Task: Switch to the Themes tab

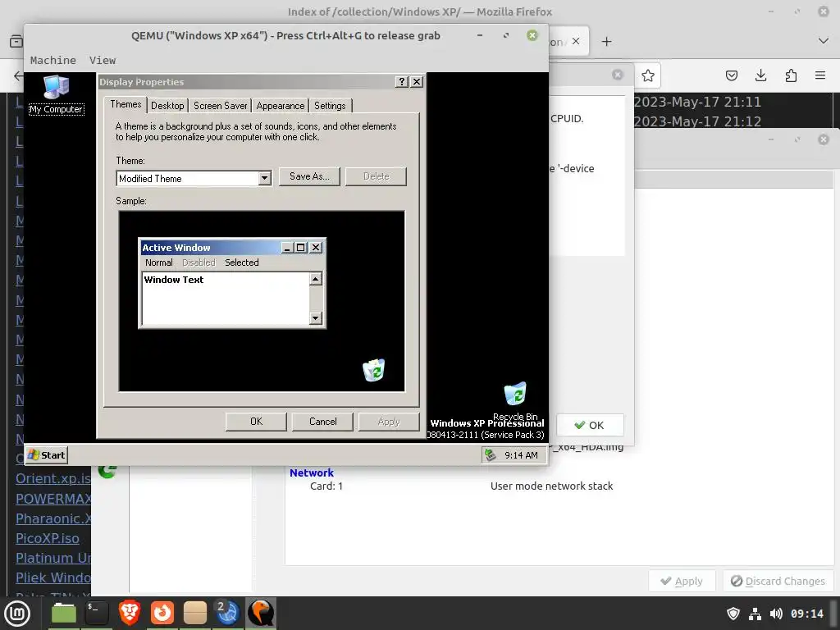Action: click(x=126, y=104)
